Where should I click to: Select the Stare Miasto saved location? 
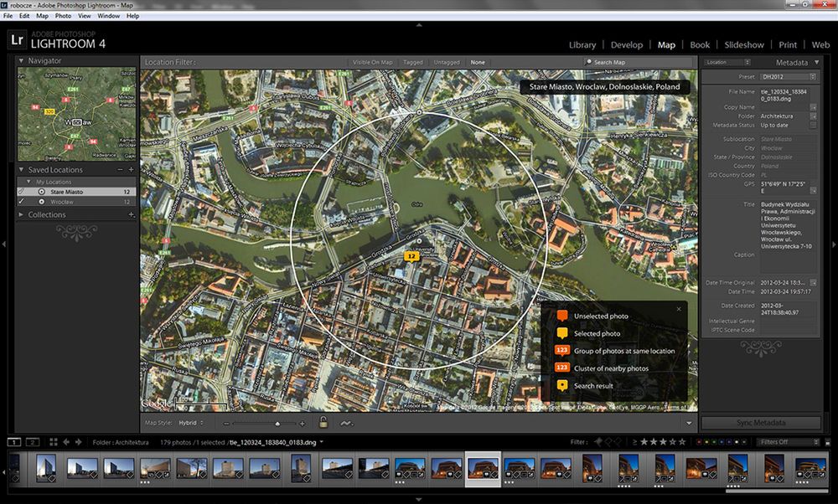(x=76, y=192)
